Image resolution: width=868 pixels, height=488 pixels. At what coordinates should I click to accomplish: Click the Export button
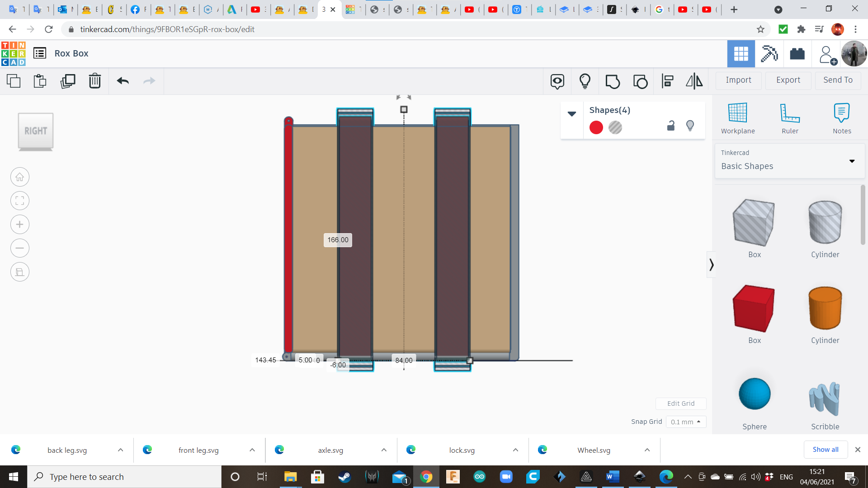pos(788,80)
